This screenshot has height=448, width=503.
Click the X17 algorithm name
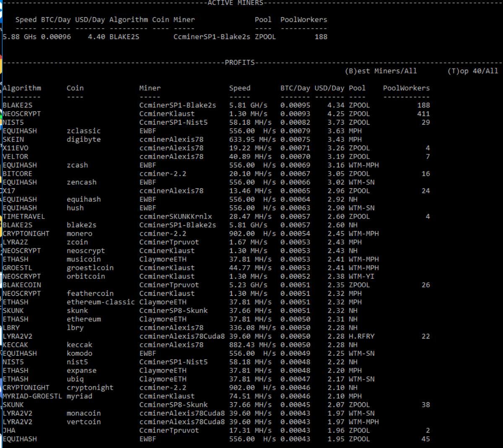[9, 191]
